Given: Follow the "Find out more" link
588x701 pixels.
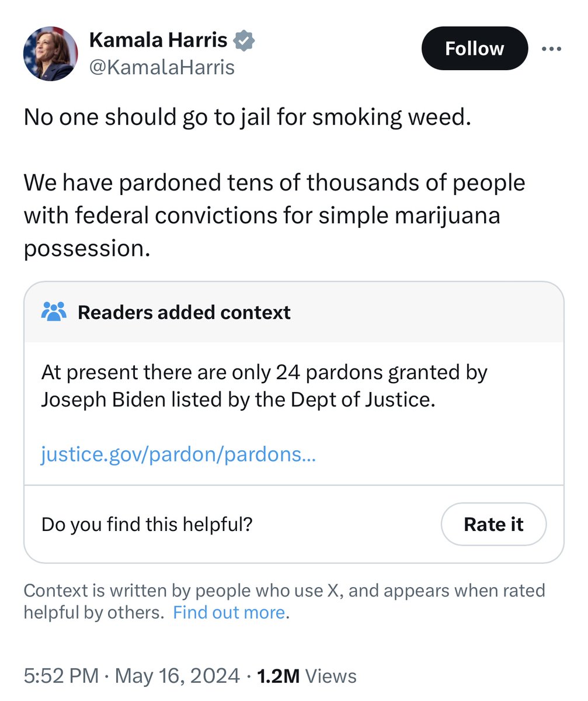Looking at the screenshot, I should [x=229, y=613].
